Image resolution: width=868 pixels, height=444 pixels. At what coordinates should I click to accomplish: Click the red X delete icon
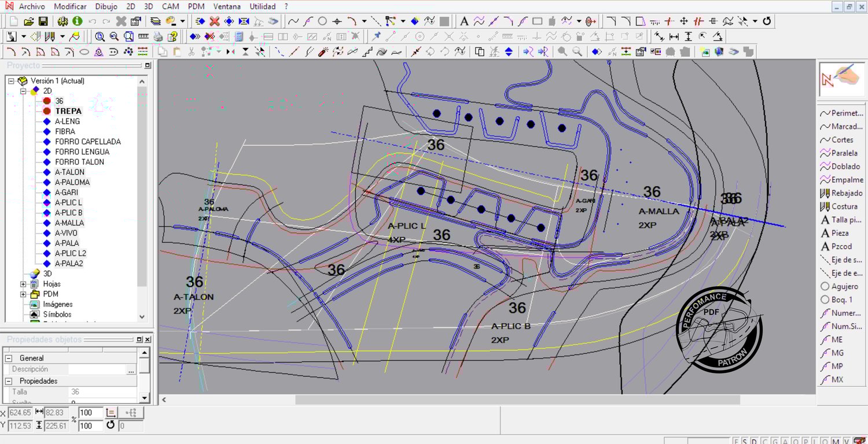pyautogui.click(x=214, y=21)
